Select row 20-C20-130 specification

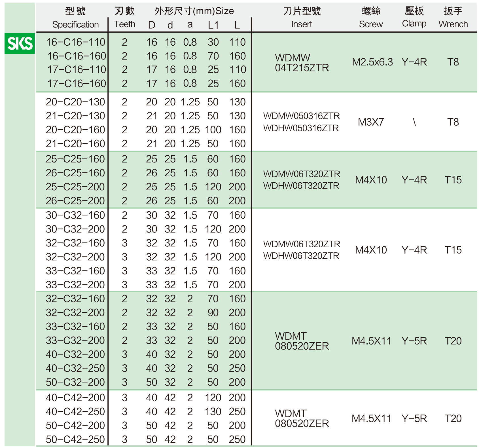point(75,102)
